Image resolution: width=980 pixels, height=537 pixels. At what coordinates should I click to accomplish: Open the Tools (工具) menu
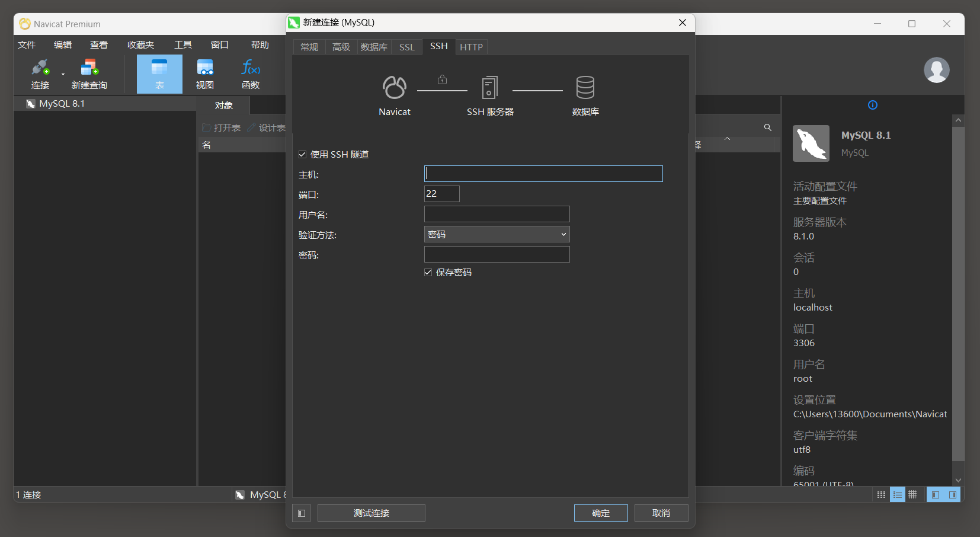(x=183, y=45)
